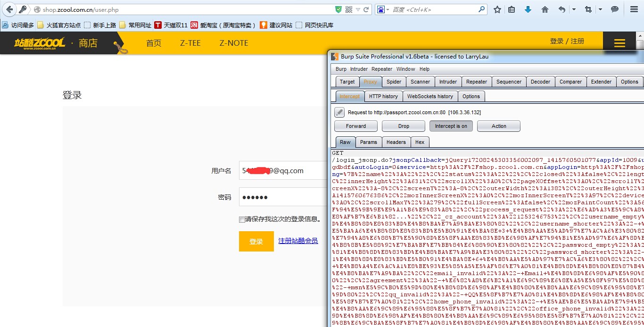The height and width of the screenshot is (327, 644).
Task: Click the search magnifier icon
Action: tap(482, 9)
